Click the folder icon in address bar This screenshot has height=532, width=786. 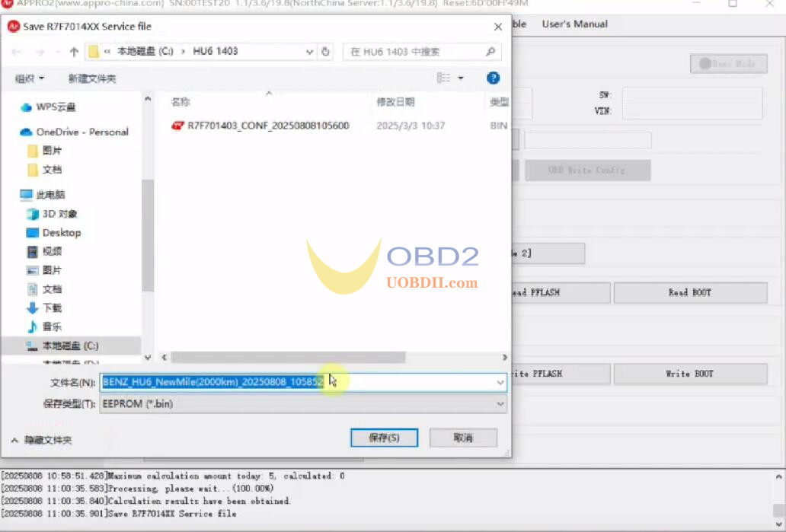tap(93, 52)
